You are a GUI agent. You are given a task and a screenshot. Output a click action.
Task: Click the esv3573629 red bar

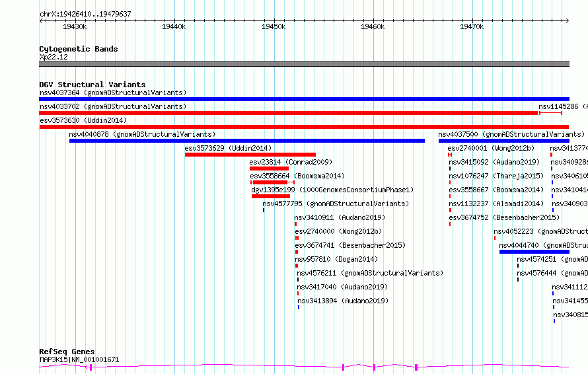point(250,155)
